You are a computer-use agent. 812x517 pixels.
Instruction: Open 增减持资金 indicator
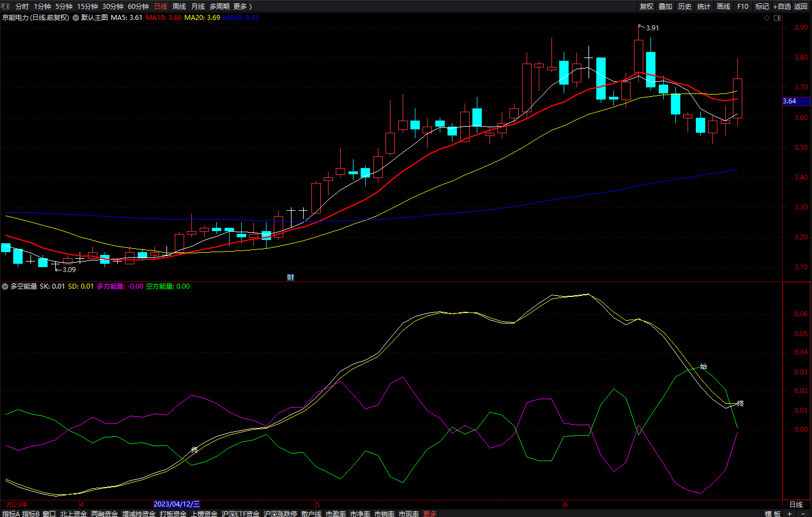pos(139,514)
